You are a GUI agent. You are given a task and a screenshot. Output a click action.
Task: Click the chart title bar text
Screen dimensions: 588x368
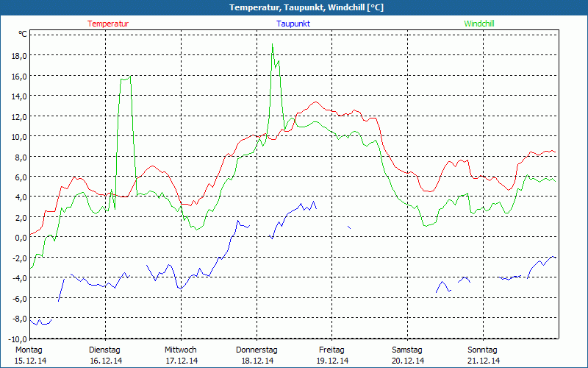tap(294, 7)
